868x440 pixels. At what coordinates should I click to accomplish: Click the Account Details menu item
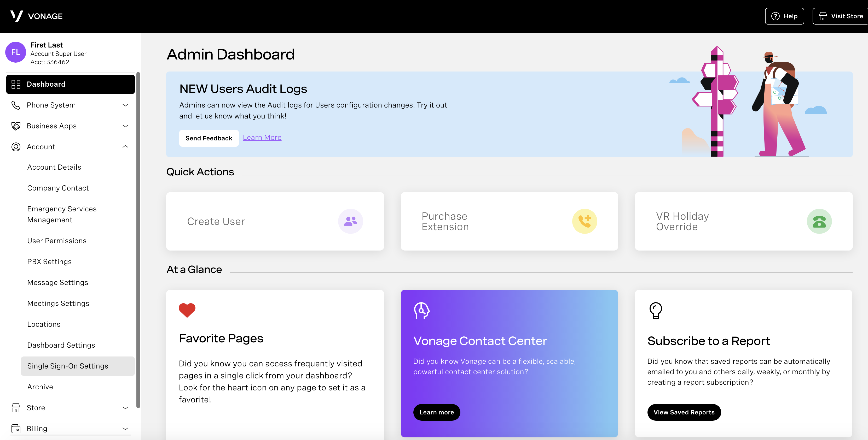point(55,167)
